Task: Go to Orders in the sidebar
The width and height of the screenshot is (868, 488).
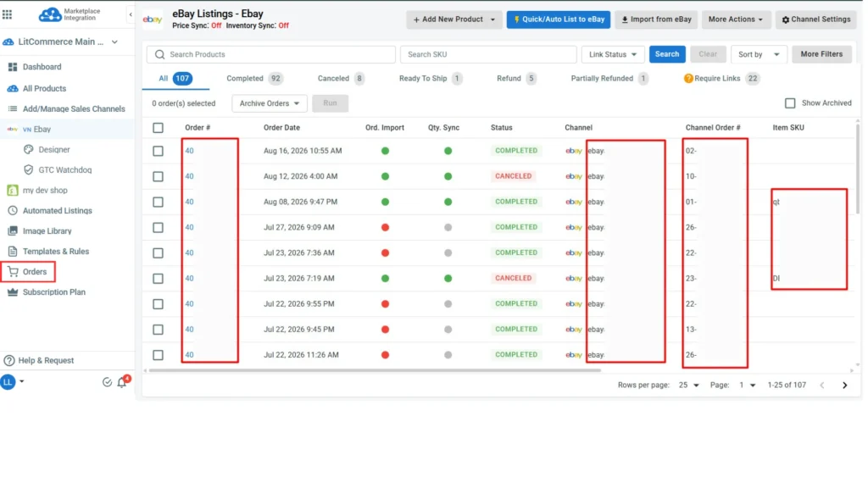Action: (x=34, y=272)
